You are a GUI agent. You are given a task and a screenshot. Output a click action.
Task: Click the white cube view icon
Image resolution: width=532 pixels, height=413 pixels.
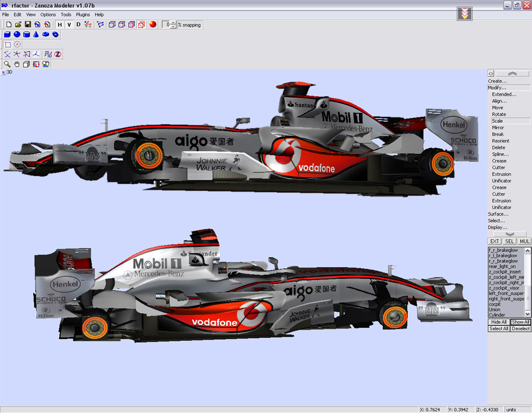[x=26, y=64]
